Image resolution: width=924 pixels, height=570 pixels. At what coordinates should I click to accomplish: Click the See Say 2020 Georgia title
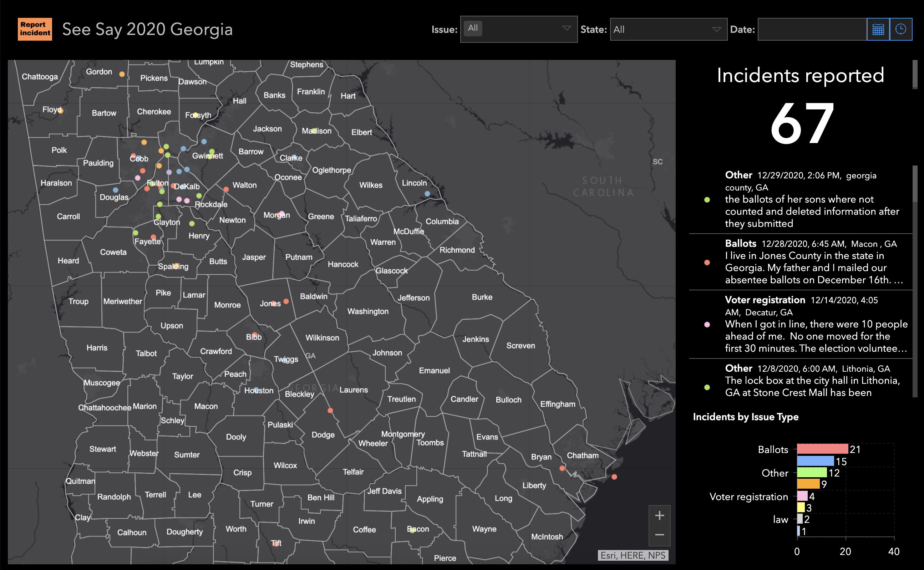[x=147, y=29]
